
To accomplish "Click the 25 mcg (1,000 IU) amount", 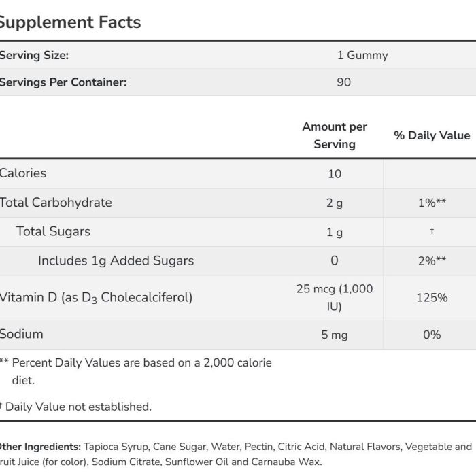I will click(x=335, y=298).
